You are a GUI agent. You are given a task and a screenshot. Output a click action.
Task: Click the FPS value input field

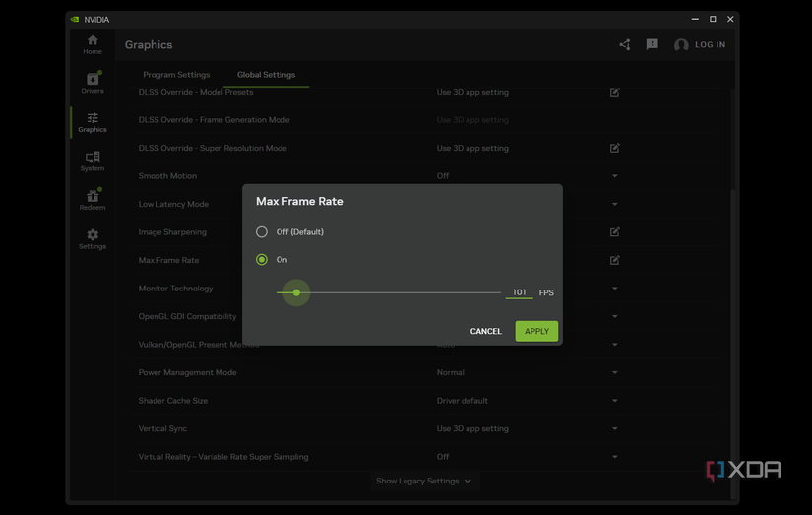(x=519, y=292)
